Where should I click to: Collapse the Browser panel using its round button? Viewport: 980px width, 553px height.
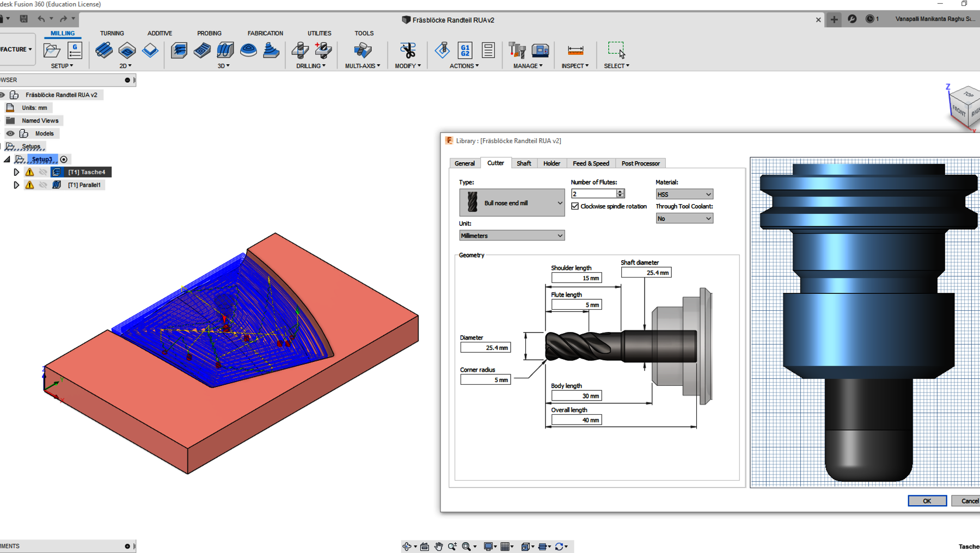tap(127, 80)
